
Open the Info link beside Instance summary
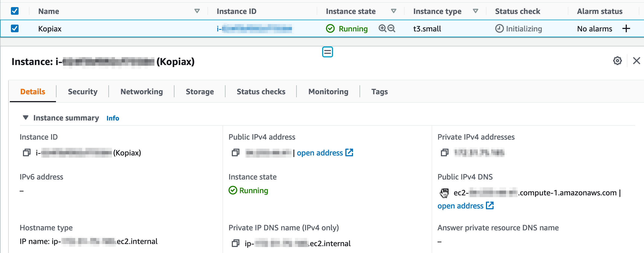coord(113,118)
